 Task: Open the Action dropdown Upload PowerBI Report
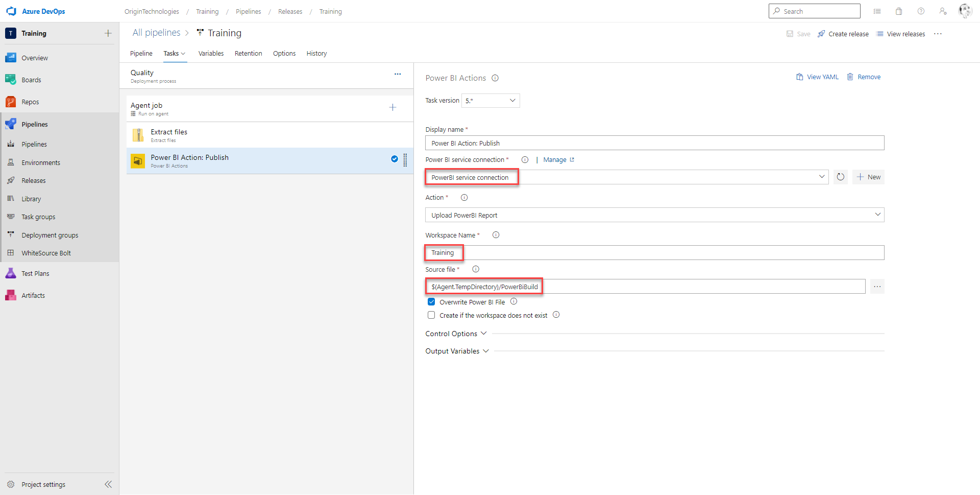pos(654,215)
